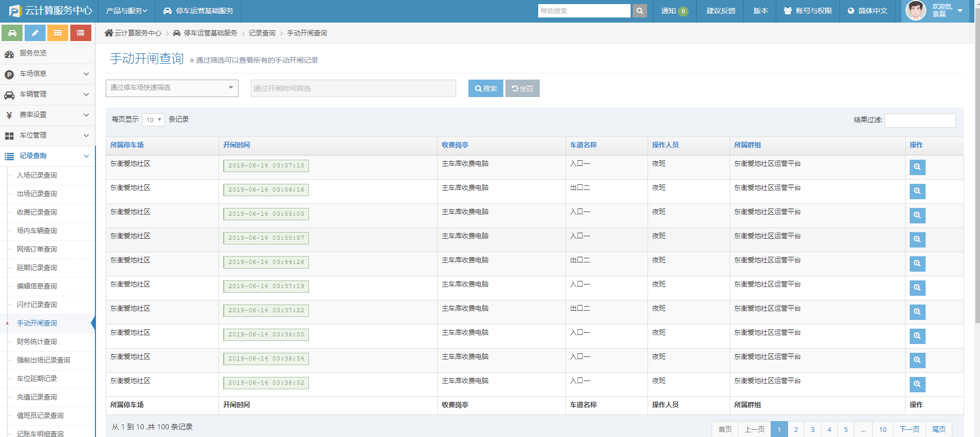Expand the 产品与服务 menu

pos(126,11)
